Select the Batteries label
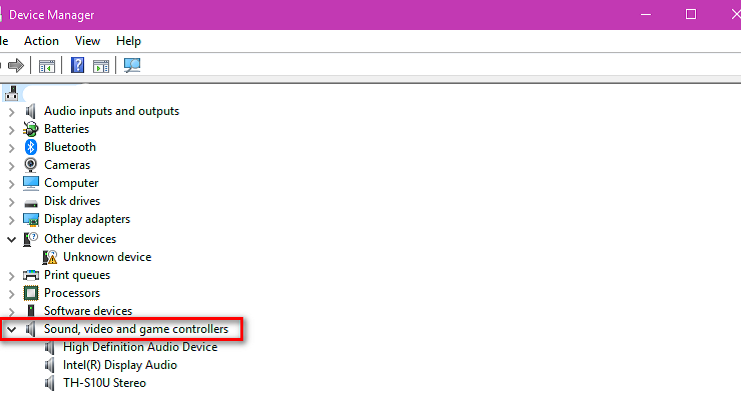 tap(67, 129)
